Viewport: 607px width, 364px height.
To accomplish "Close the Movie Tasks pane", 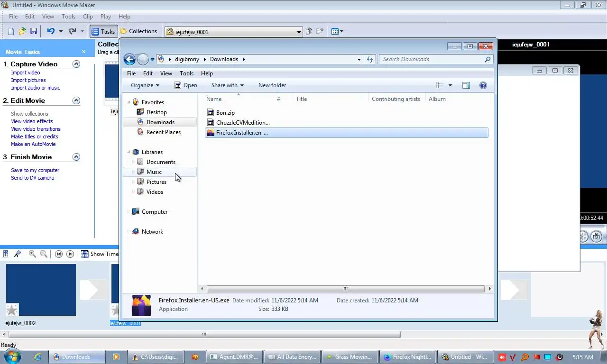I will (83, 52).
